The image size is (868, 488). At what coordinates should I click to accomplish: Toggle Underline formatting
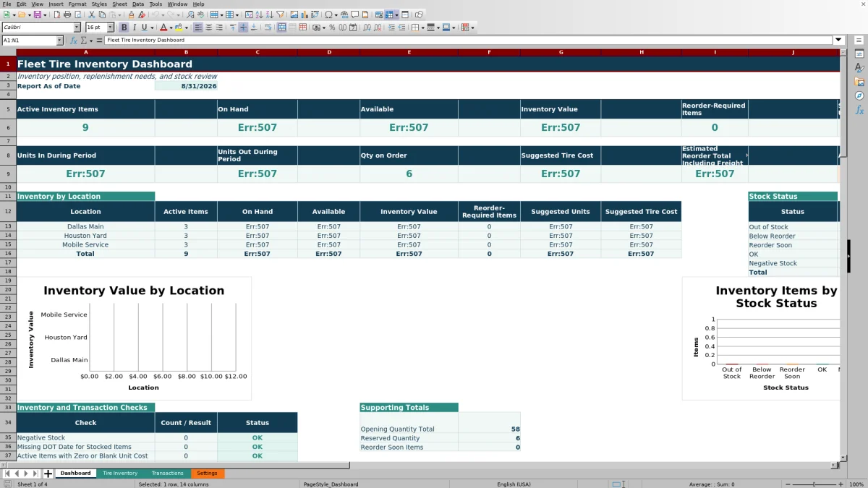145,27
